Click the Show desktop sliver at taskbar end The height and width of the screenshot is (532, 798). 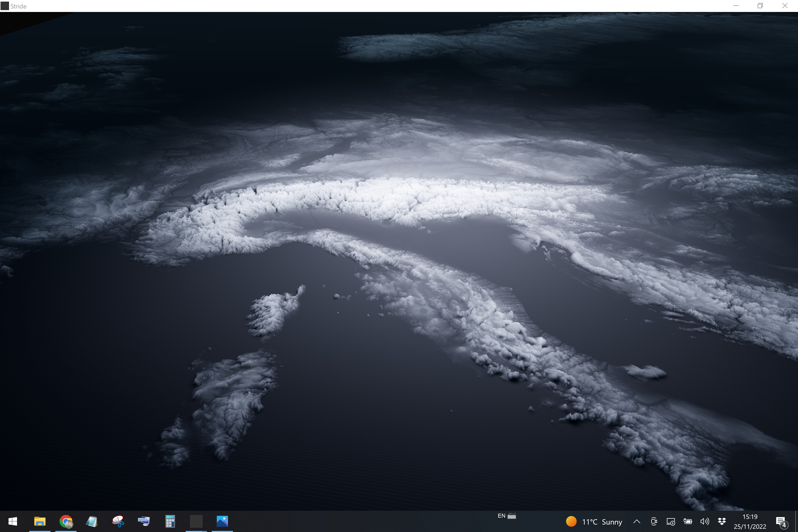pyautogui.click(x=796, y=521)
